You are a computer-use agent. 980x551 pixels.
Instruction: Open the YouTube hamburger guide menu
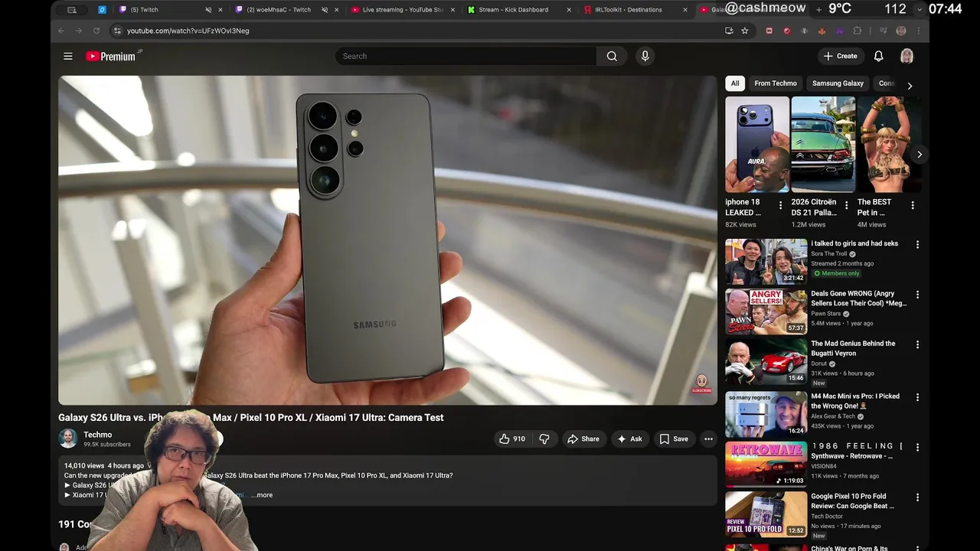68,56
